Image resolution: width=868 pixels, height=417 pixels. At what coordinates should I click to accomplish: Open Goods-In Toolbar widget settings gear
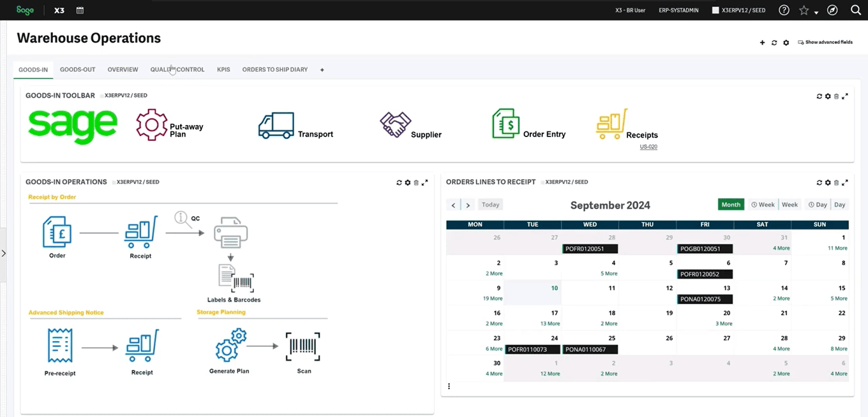(828, 96)
